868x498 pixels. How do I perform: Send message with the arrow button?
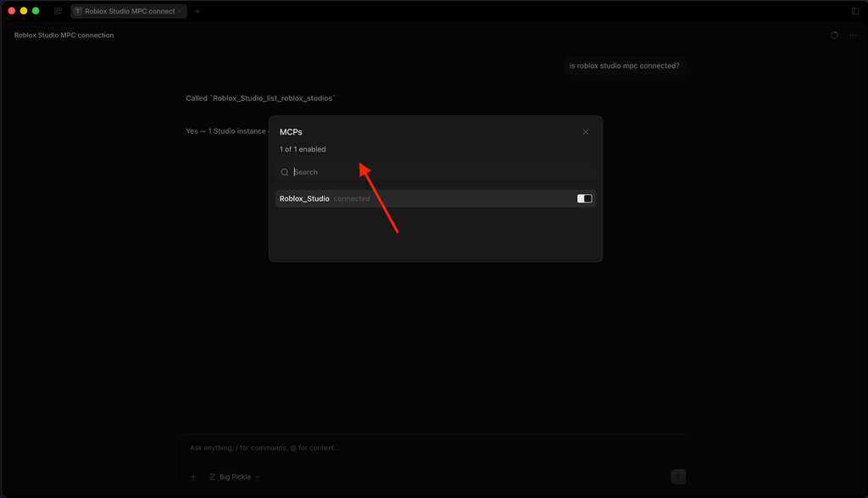pos(678,477)
